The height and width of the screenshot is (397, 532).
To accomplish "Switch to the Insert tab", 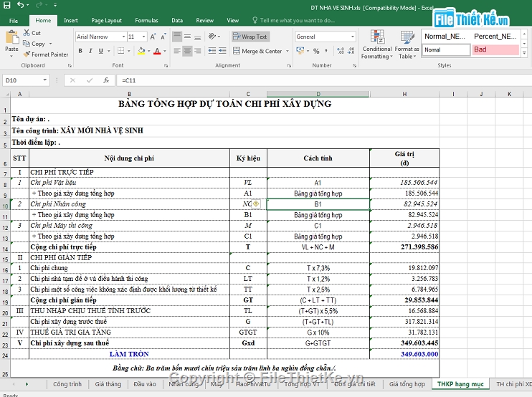I will (71, 20).
